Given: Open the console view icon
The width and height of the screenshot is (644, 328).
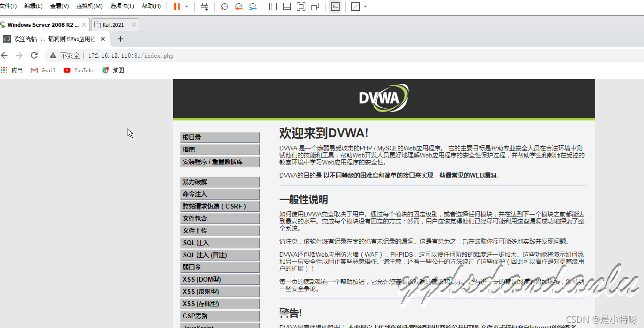Looking at the screenshot, I should tap(335, 7).
